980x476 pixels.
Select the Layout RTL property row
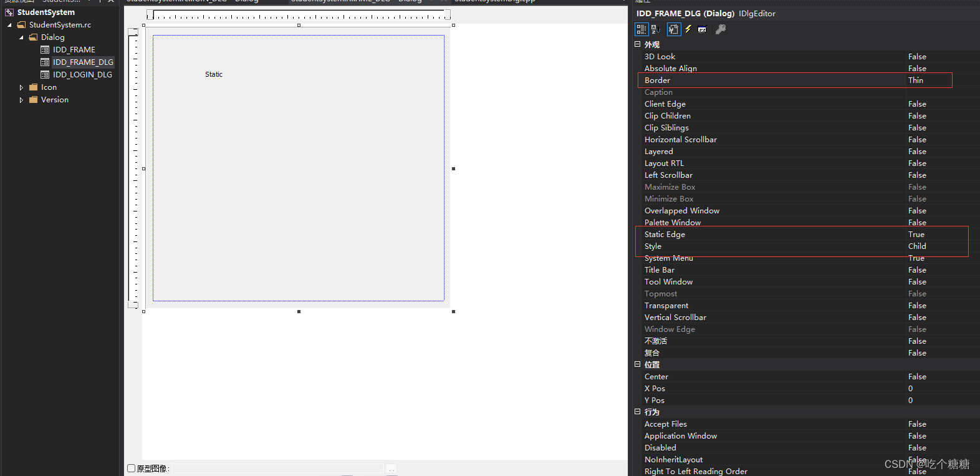pos(811,163)
